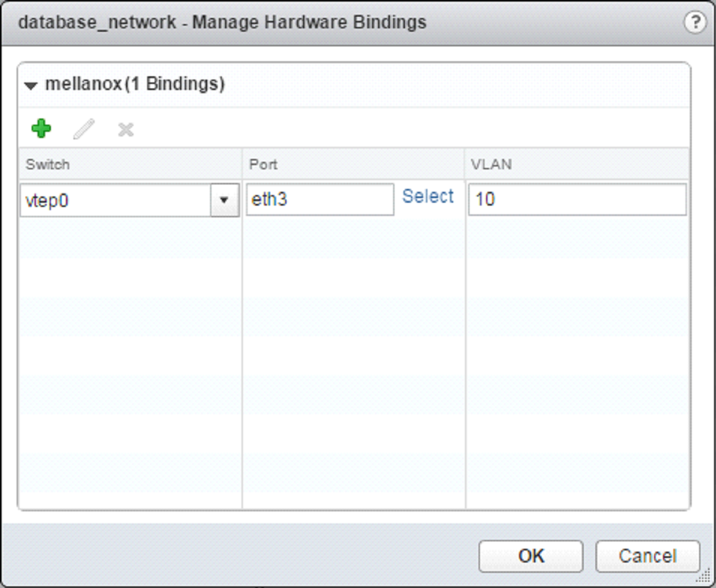Click the Port input containing eth3
The image size is (716, 588).
coord(320,199)
